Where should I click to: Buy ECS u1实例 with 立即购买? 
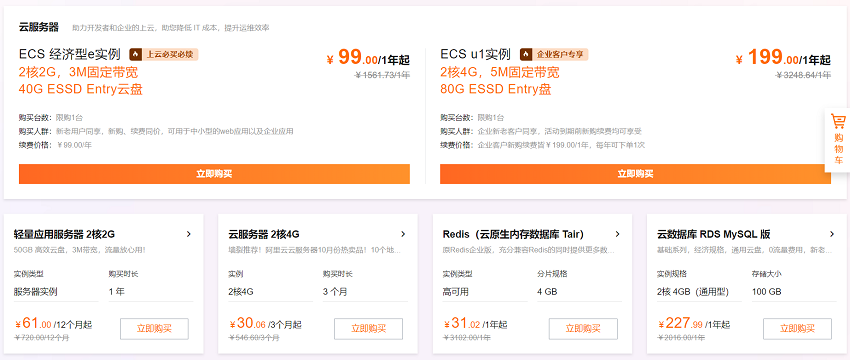tap(635, 174)
